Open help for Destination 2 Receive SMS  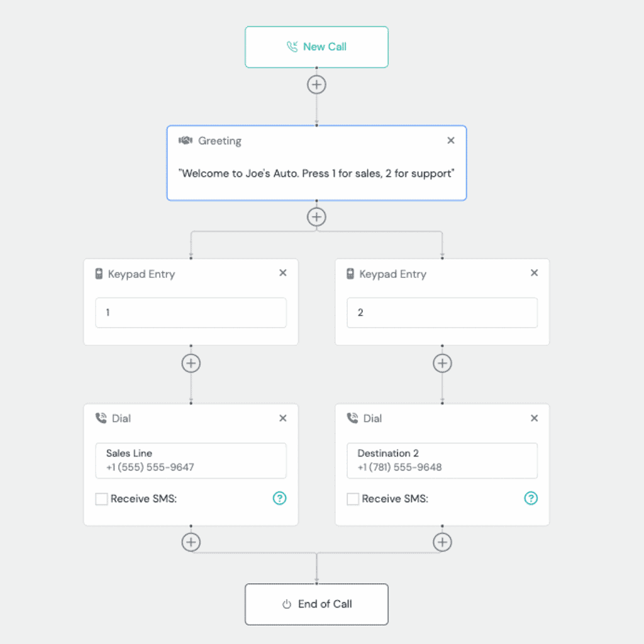point(531,498)
